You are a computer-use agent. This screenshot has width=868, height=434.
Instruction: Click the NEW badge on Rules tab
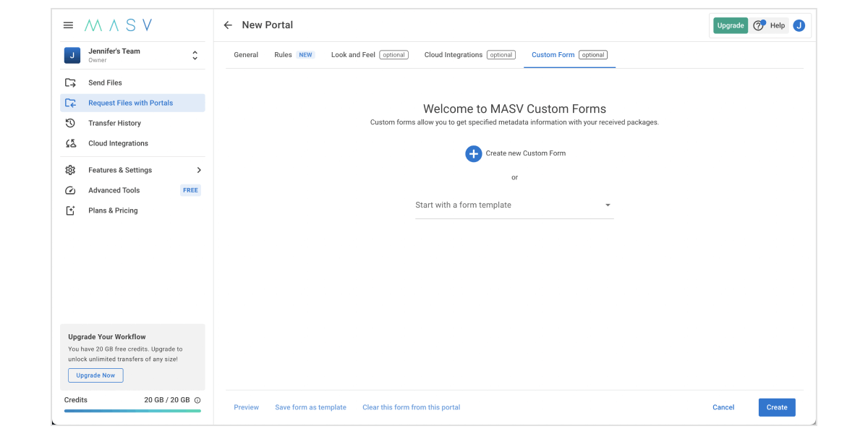306,55
